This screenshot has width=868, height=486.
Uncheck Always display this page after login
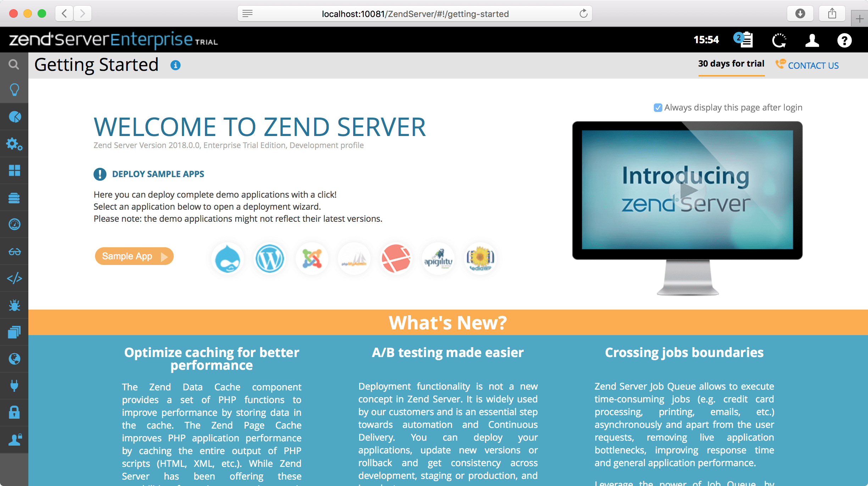pyautogui.click(x=658, y=108)
